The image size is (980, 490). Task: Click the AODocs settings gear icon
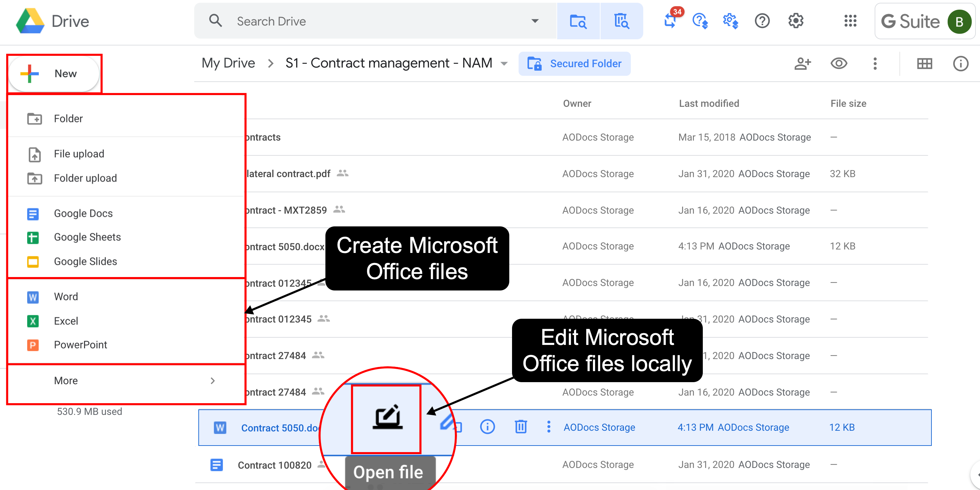click(x=730, y=21)
